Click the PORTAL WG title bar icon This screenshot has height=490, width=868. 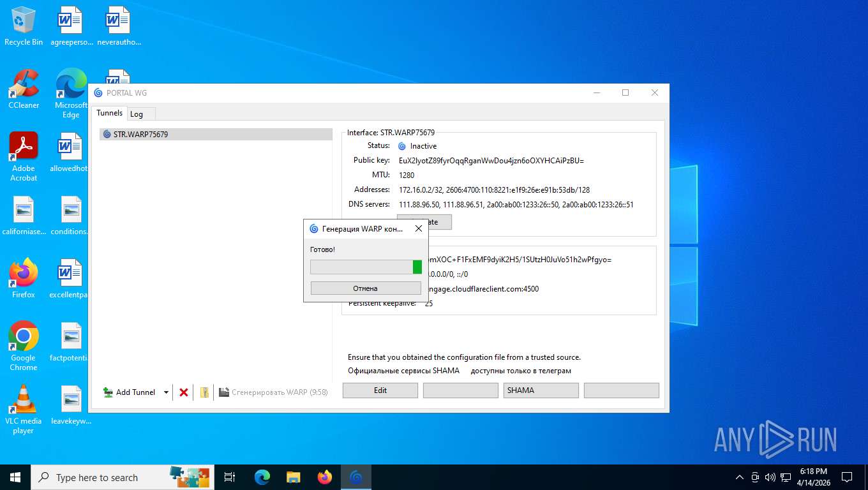pos(98,93)
